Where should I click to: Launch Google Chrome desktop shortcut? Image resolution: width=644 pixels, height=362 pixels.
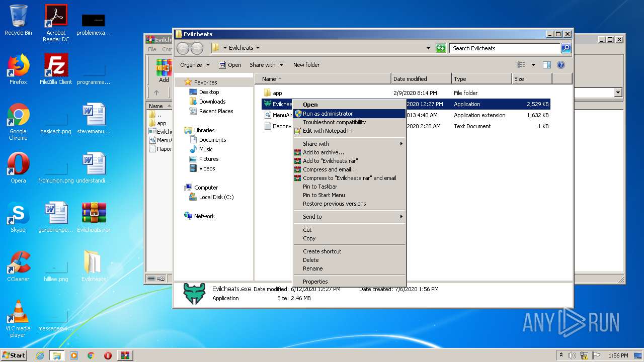(18, 122)
